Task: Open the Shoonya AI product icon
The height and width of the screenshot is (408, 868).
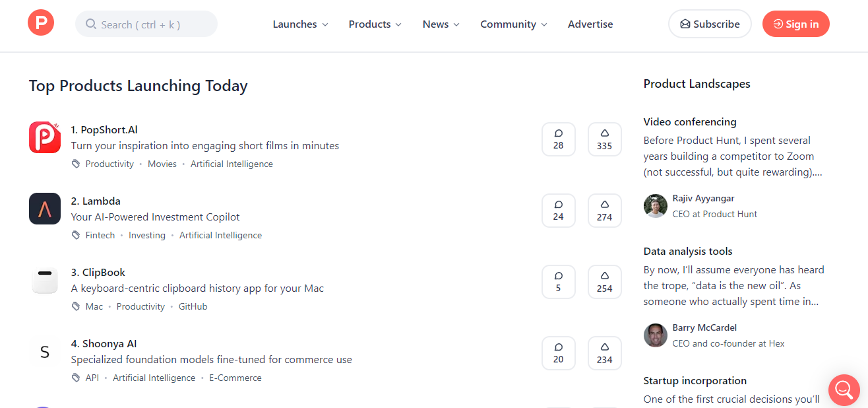Action: tap(45, 351)
